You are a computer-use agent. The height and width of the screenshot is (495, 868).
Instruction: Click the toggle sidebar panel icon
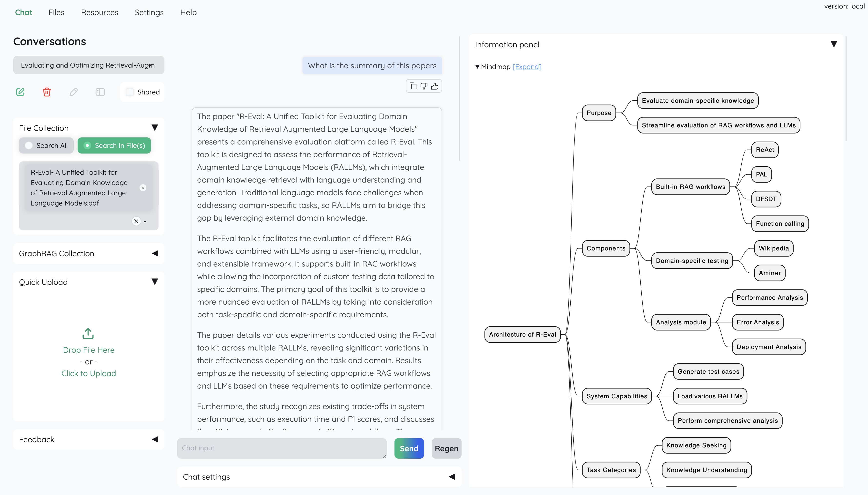point(100,92)
